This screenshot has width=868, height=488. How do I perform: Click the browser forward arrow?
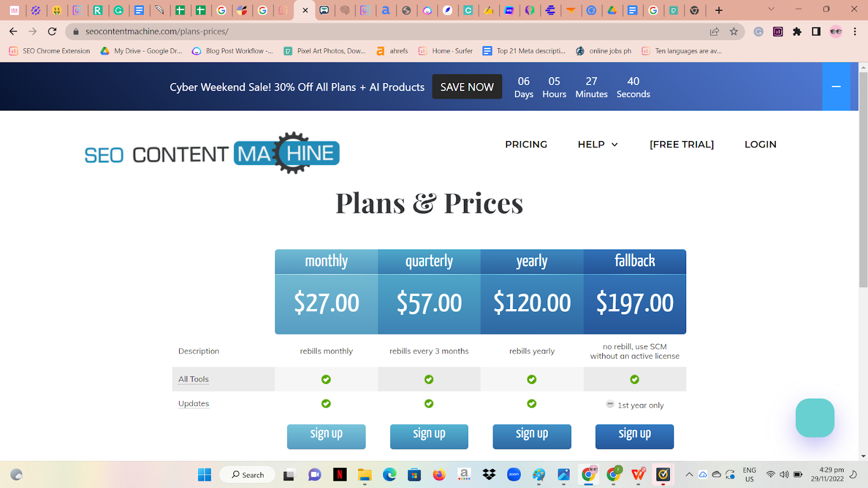pos(33,31)
